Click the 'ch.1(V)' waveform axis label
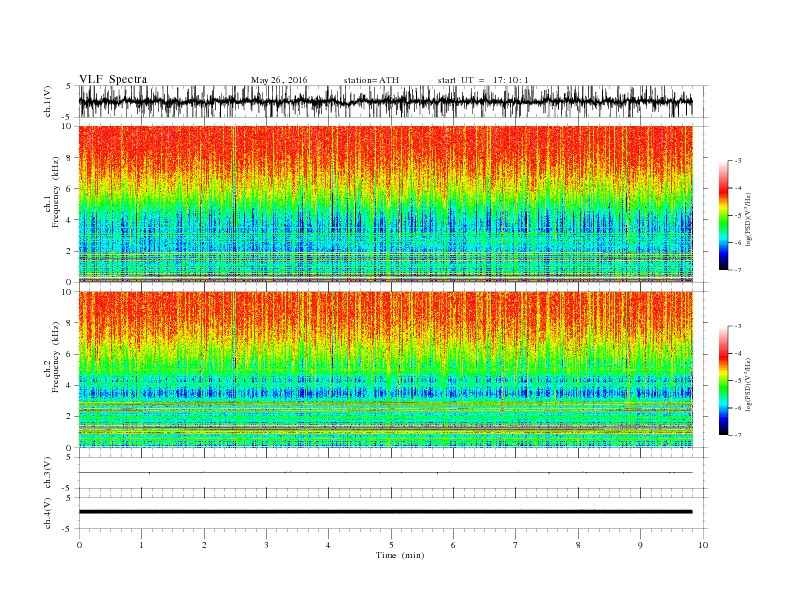 pyautogui.click(x=48, y=101)
